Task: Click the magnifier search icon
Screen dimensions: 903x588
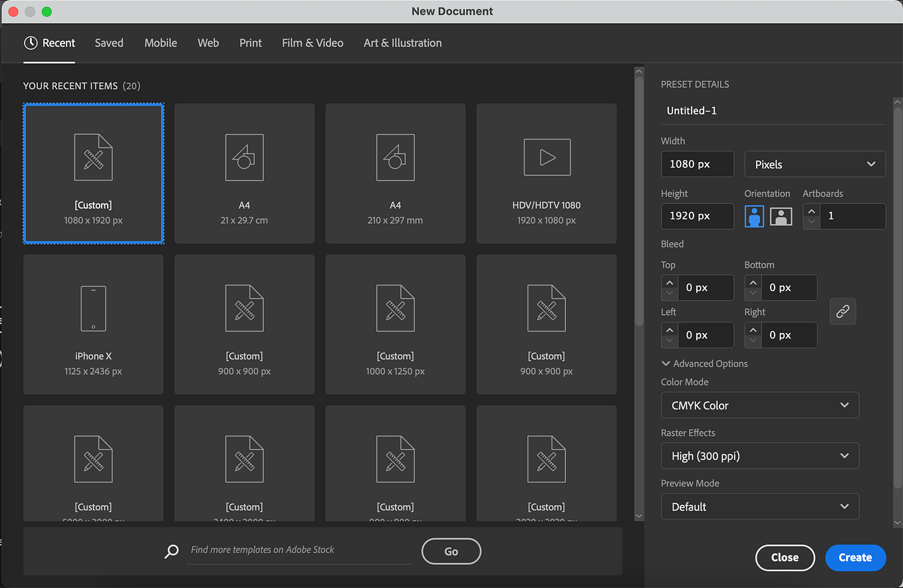Action: coord(172,551)
